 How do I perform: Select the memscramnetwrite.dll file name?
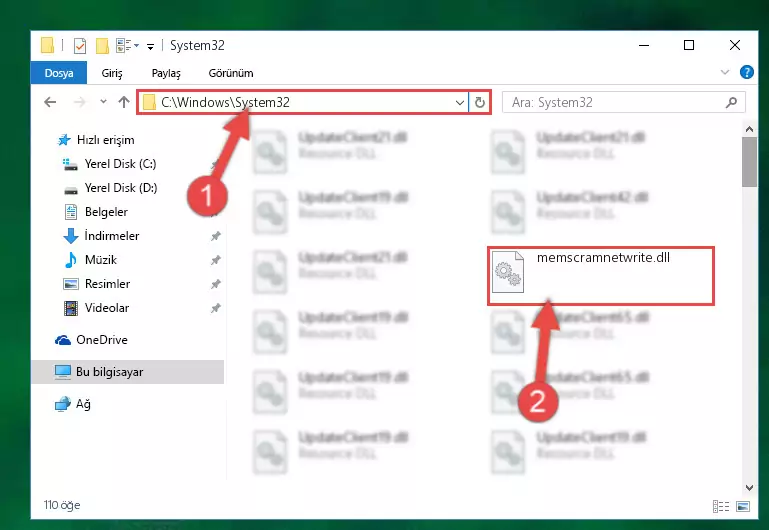[603, 257]
